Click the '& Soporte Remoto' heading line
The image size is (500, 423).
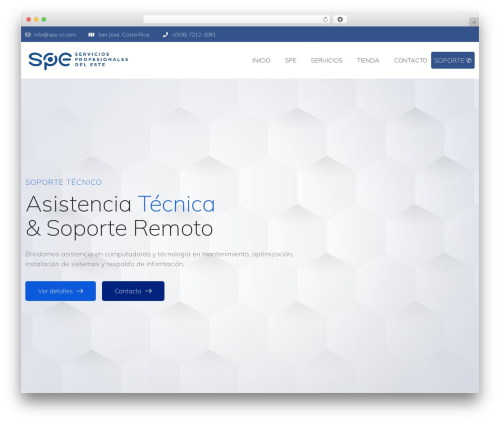(119, 229)
